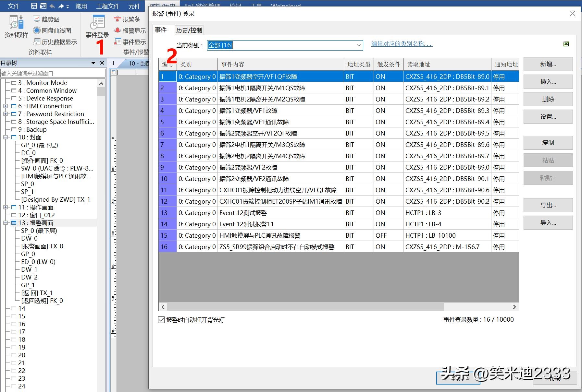Screen dimensions: 582x392
Task: Open the 事件登录 event log icon
Action: click(97, 23)
